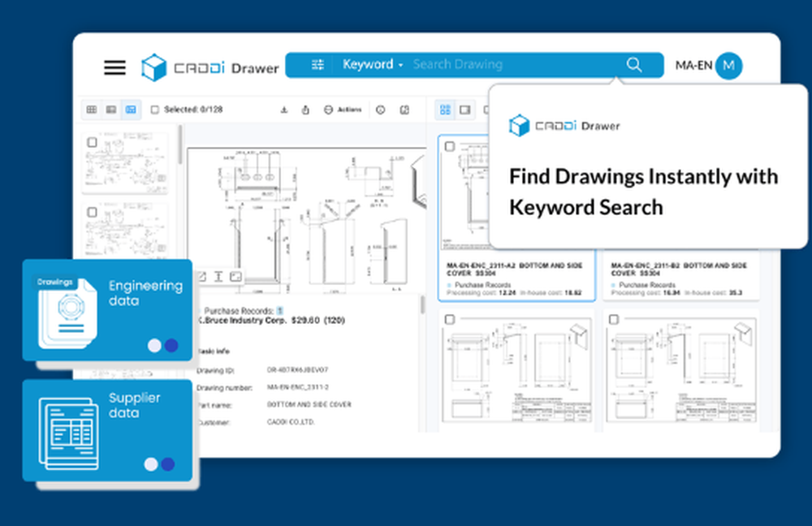Switch to grid table view icon
The image size is (812, 526).
coord(92,110)
